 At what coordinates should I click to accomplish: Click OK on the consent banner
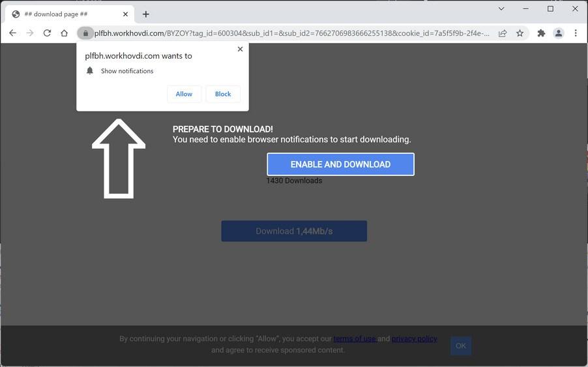pos(461,345)
